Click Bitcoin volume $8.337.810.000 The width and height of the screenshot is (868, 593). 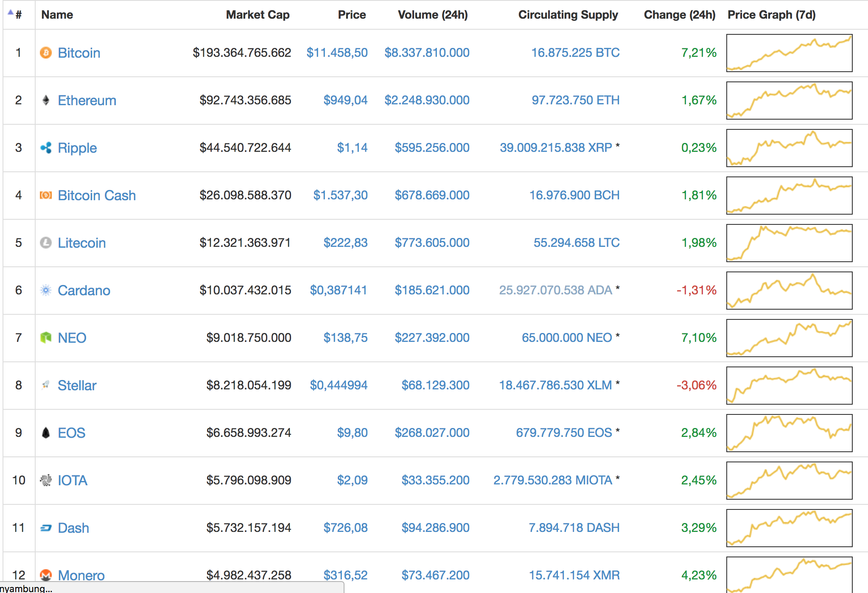coord(427,53)
